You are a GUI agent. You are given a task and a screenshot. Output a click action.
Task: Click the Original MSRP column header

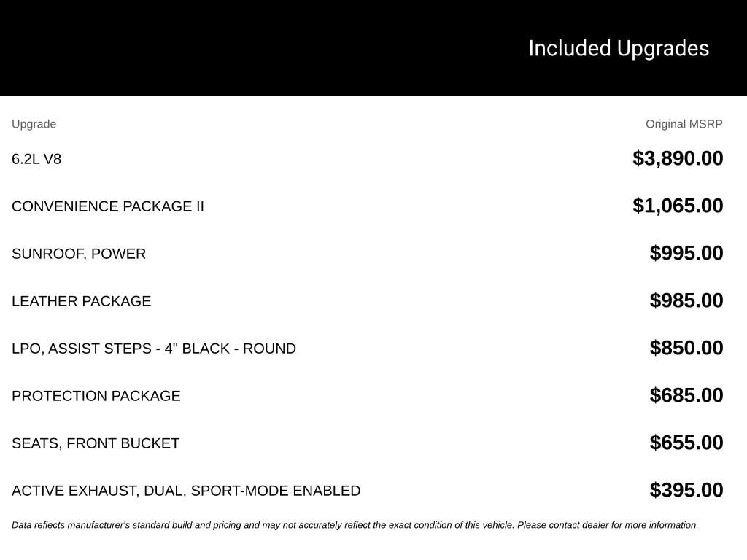coord(684,124)
